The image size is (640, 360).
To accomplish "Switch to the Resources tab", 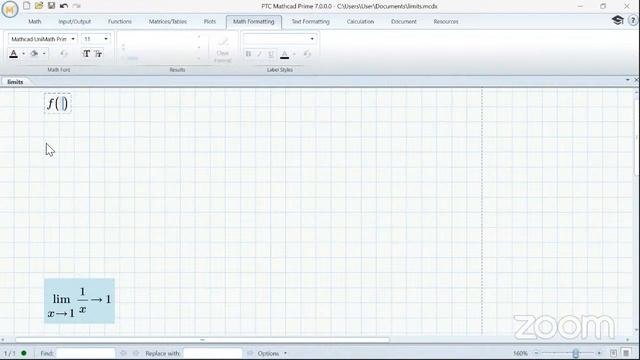I will (x=446, y=21).
